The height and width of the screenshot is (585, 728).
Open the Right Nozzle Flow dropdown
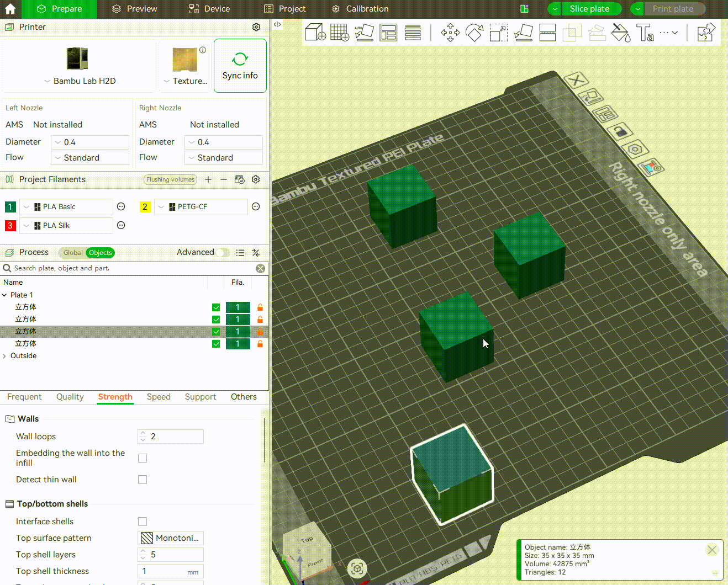[x=224, y=158]
